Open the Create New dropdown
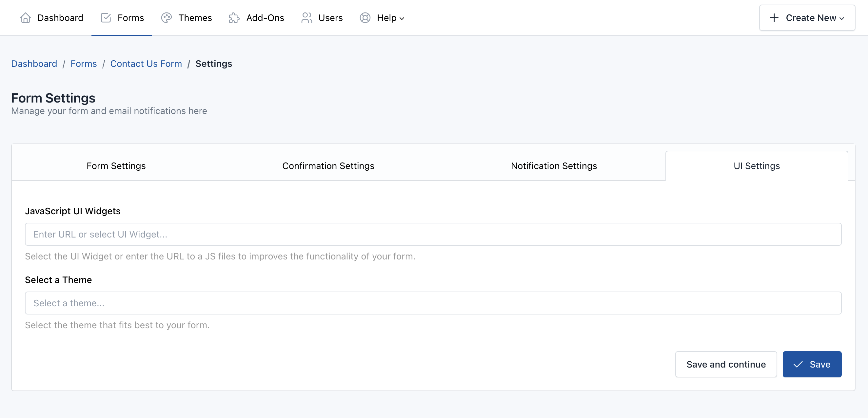 (x=807, y=17)
